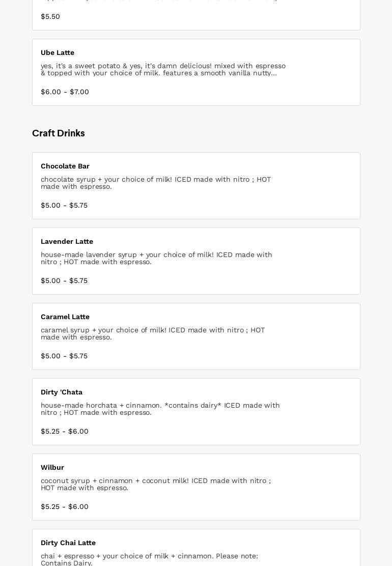Click the sweet potato Ube Latte description
The width and height of the screenshot is (392, 566).
pyautogui.click(x=163, y=70)
